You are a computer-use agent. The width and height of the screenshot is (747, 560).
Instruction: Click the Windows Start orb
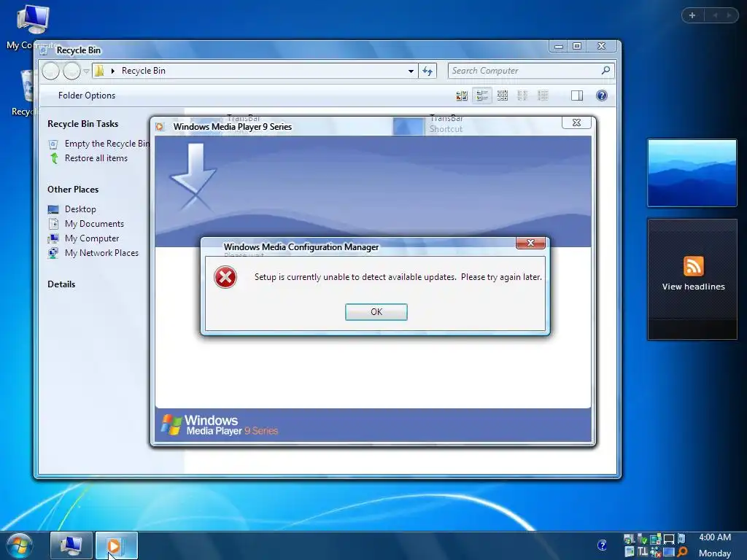point(20,545)
